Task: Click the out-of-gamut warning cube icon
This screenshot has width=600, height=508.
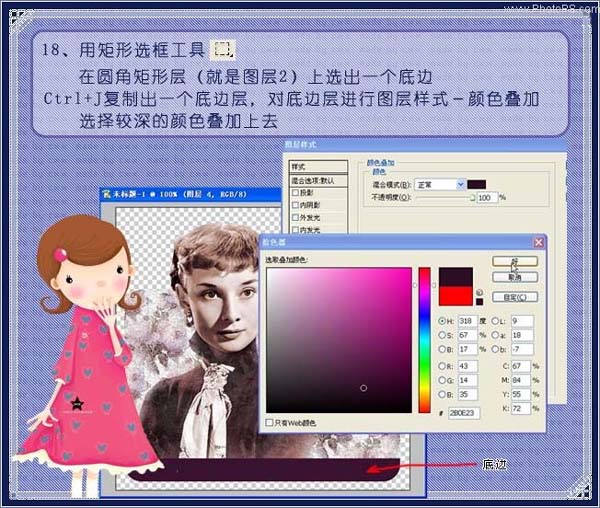Action: [x=479, y=293]
